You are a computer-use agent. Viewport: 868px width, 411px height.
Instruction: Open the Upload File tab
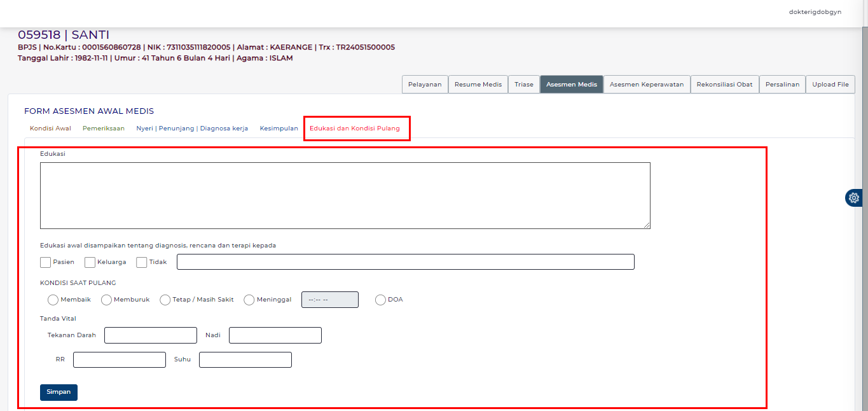tap(830, 85)
